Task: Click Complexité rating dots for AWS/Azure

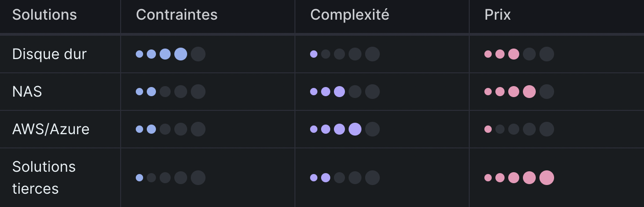Action: [x=344, y=129]
